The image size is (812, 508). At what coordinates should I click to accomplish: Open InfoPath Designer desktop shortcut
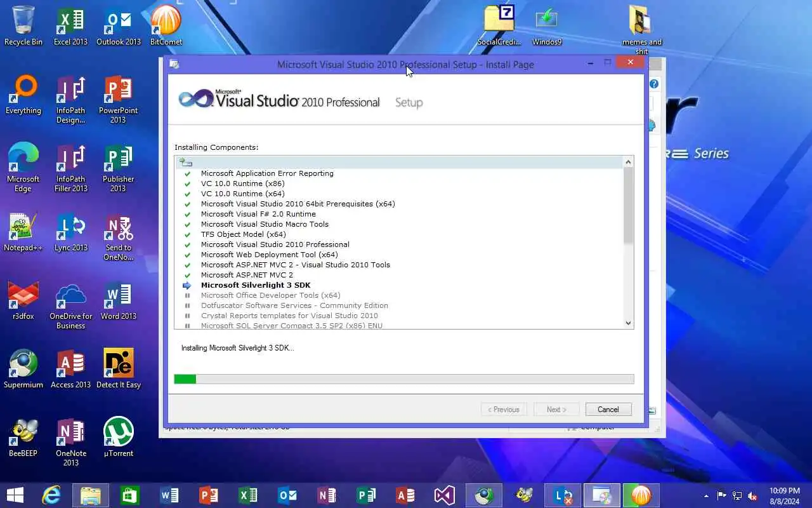point(70,100)
